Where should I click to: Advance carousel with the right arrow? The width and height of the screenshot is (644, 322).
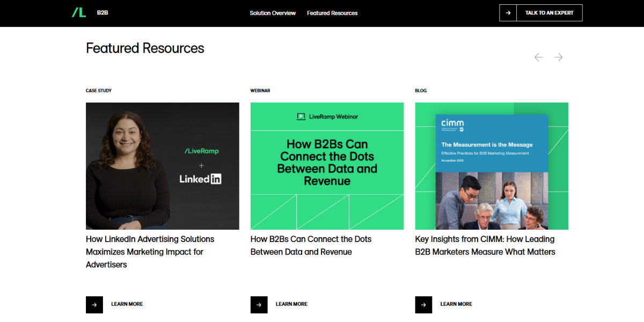[x=559, y=57]
